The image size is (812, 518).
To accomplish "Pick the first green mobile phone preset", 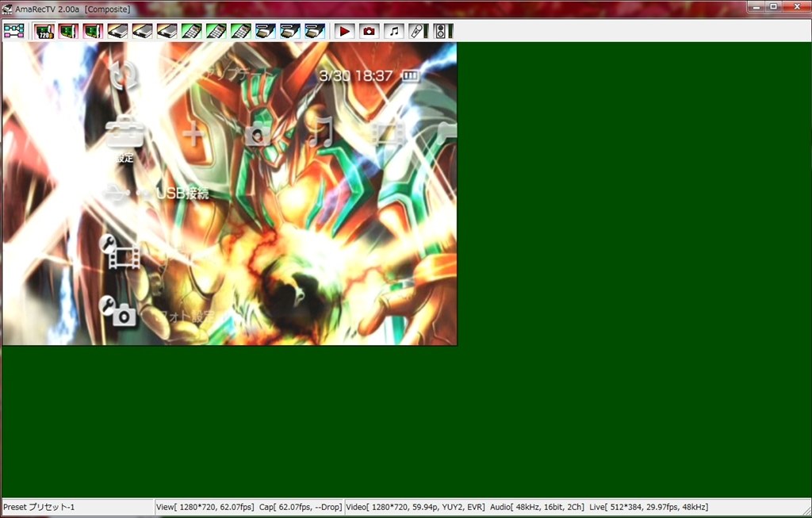I will click(x=192, y=31).
